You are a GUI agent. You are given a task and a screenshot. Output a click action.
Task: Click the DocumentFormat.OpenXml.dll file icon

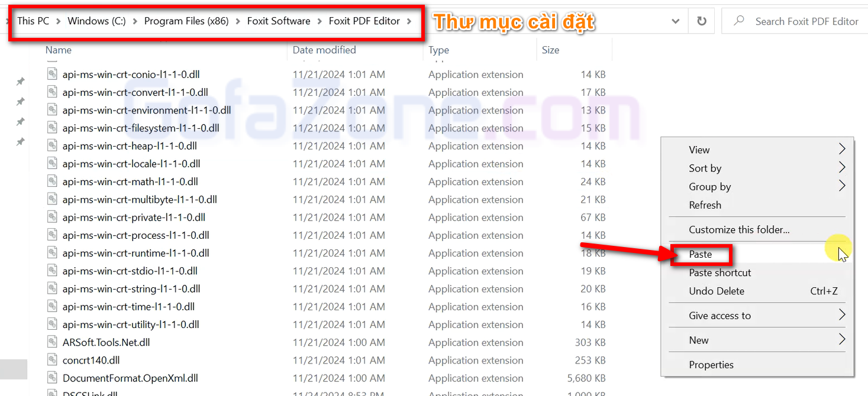[53, 378]
